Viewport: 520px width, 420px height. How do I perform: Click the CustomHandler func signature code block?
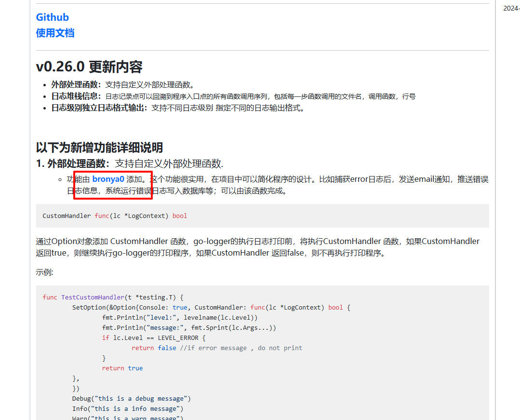(115, 216)
